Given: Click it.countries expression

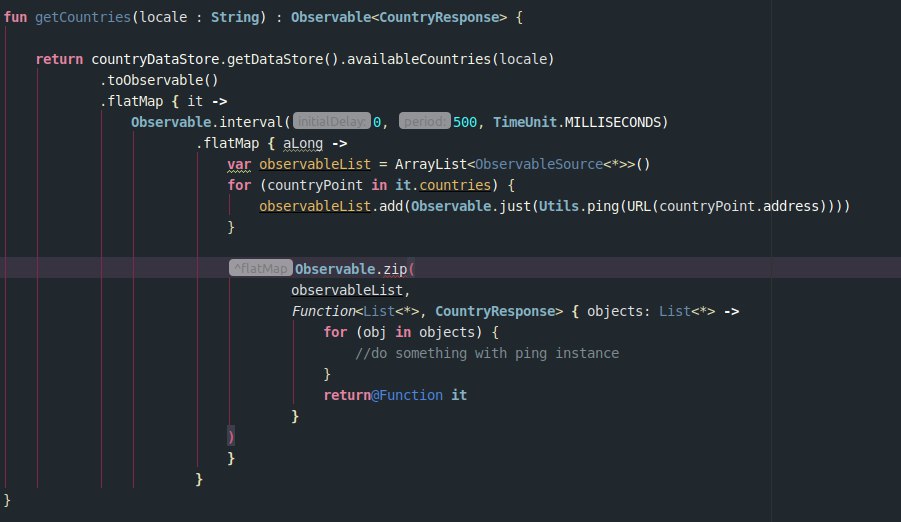Looking at the screenshot, I should click(x=443, y=185).
